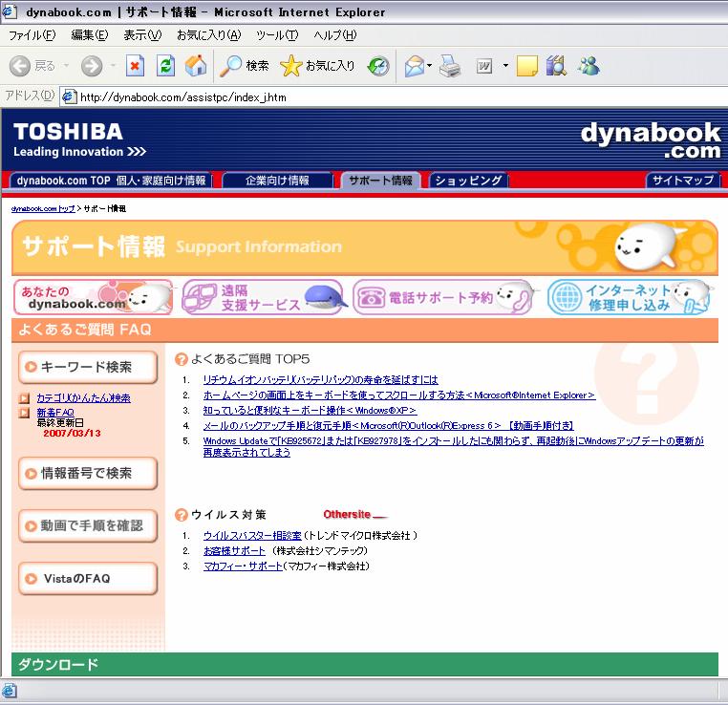Open dropdown arrow next to Back button
Viewport: 728px width, 705px height.
[66, 66]
